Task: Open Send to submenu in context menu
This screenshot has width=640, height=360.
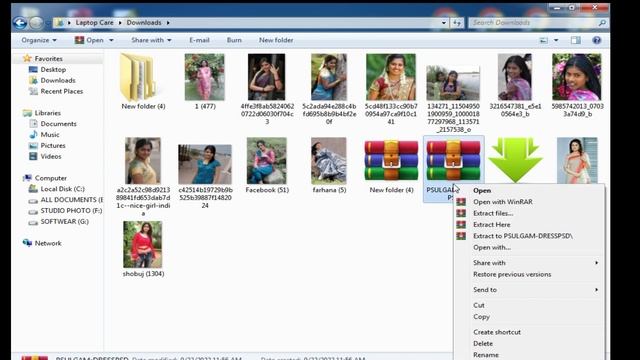Action: 529,290
